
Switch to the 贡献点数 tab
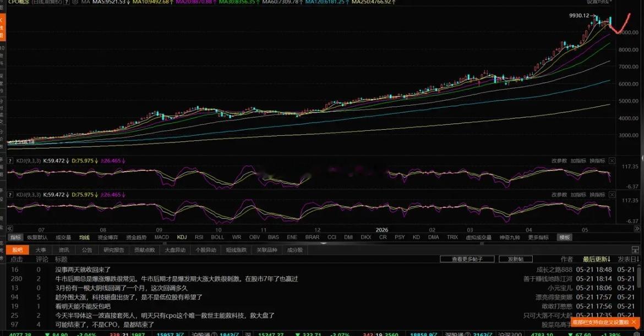tap(145, 250)
